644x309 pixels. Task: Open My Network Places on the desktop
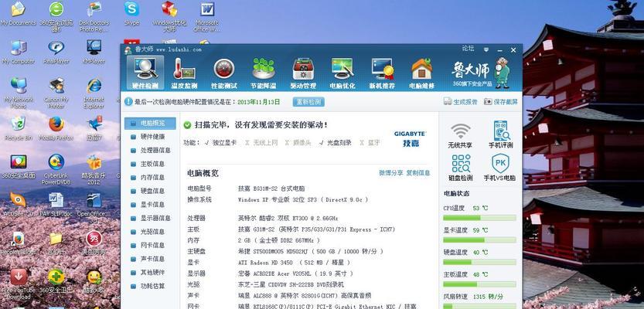(x=19, y=93)
